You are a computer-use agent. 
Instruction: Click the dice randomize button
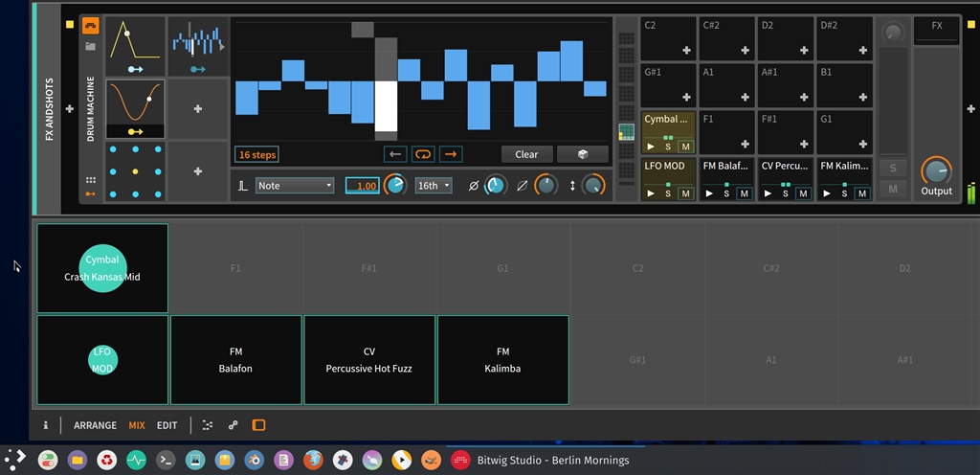coord(584,154)
